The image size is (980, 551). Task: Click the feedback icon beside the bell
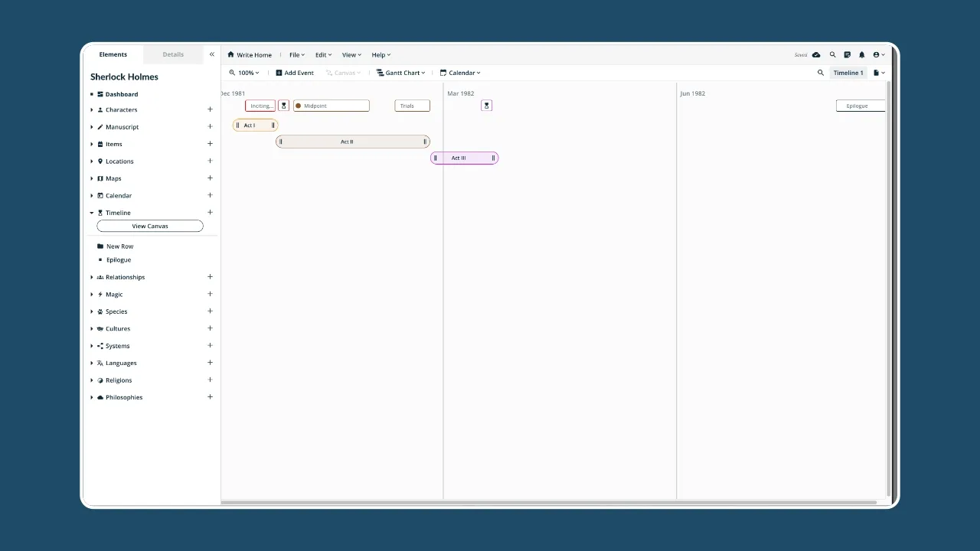pyautogui.click(x=847, y=54)
